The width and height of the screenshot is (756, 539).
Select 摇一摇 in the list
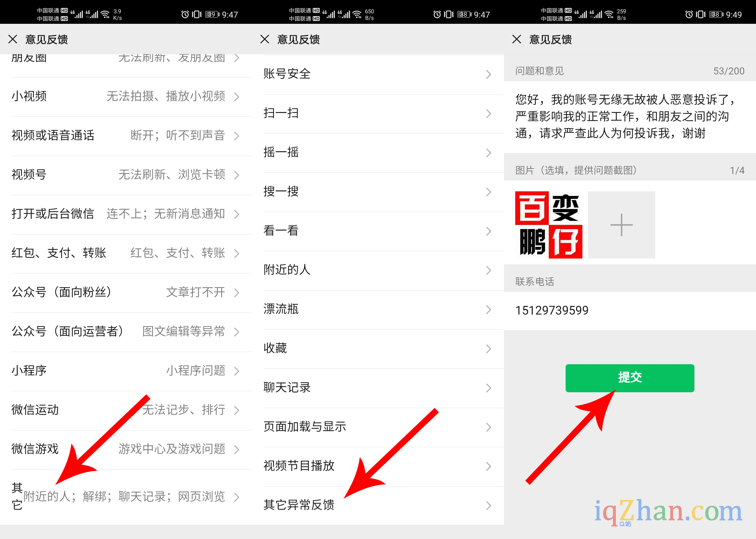click(x=378, y=153)
